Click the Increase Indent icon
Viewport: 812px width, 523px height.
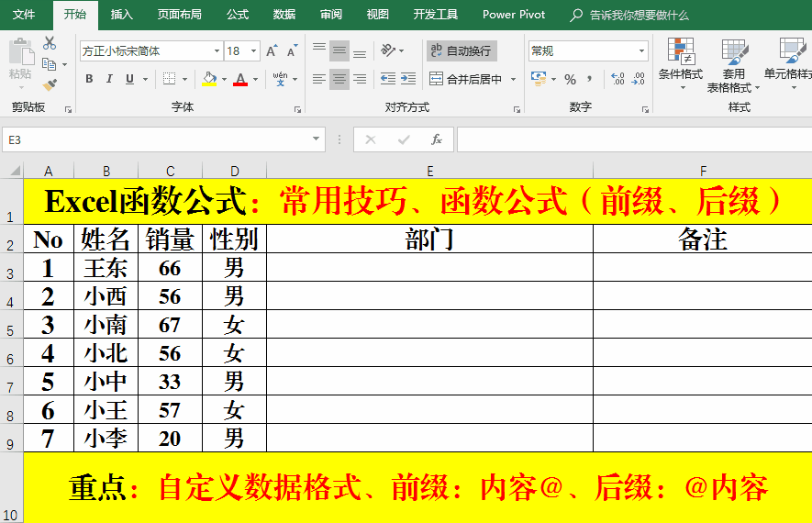tap(409, 80)
